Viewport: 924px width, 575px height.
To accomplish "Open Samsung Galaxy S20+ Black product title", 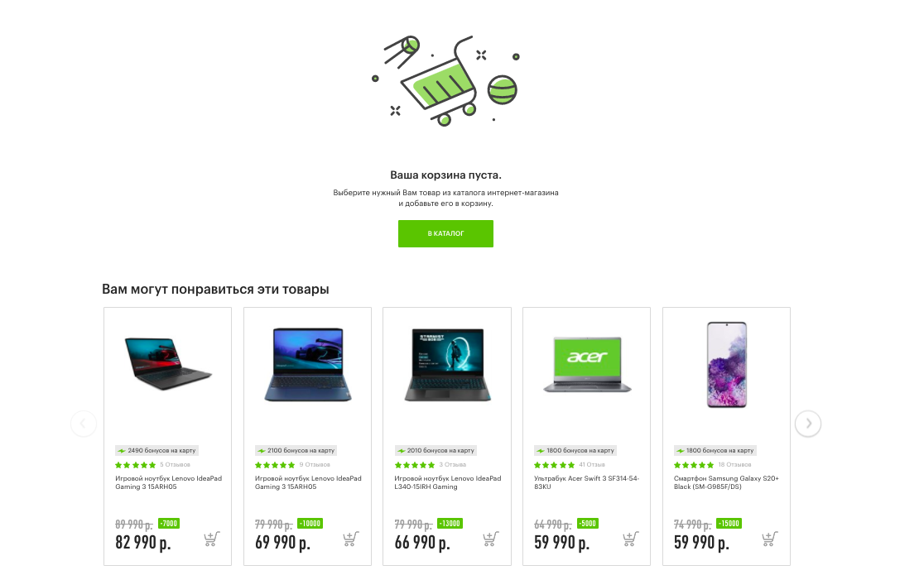I will (726, 482).
